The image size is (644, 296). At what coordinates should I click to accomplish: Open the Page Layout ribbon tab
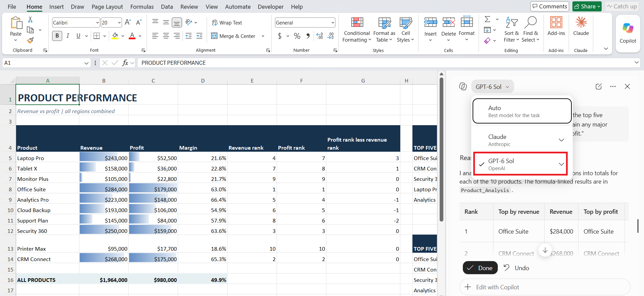(107, 7)
